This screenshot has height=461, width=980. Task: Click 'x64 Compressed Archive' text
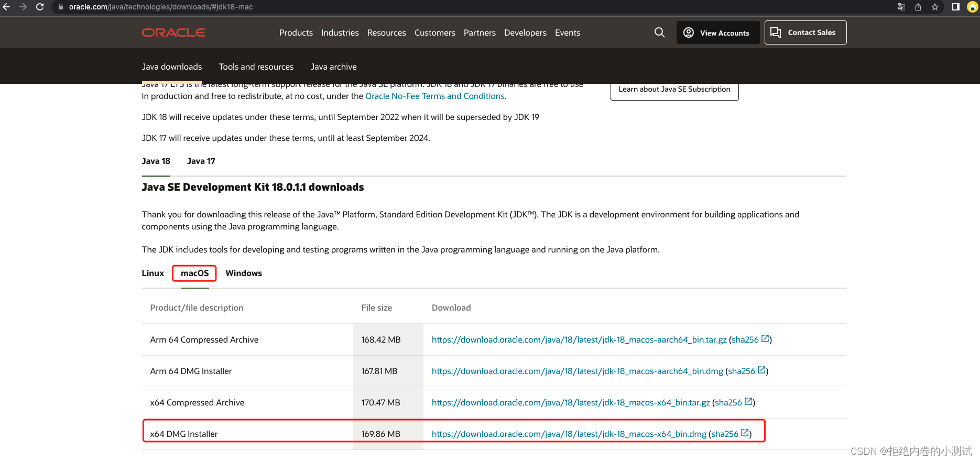197,402
